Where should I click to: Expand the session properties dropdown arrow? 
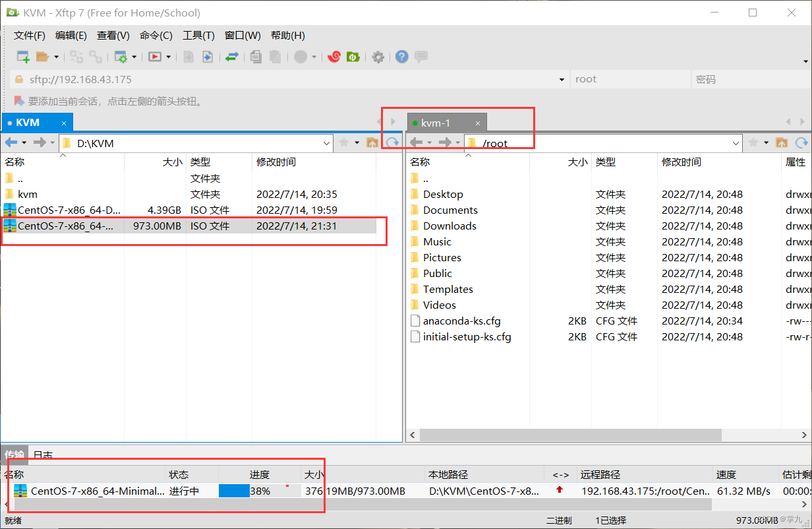134,57
